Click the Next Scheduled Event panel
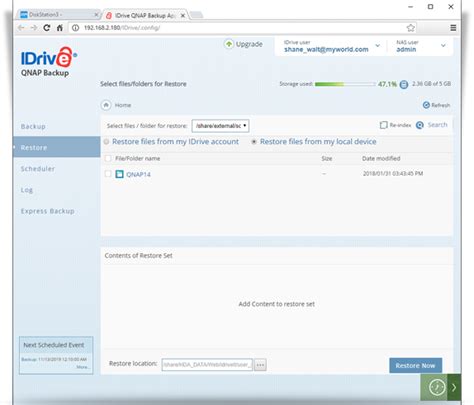474x405 pixels. click(56, 355)
